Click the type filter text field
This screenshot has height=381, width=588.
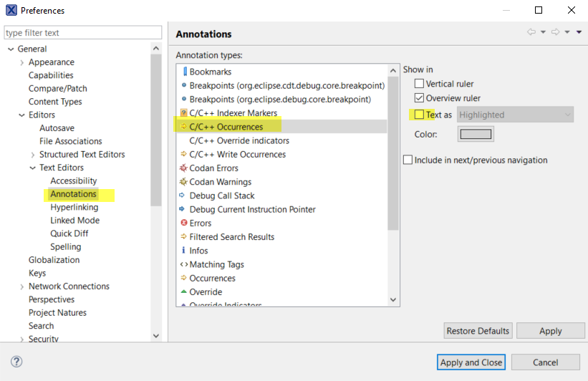(x=83, y=33)
